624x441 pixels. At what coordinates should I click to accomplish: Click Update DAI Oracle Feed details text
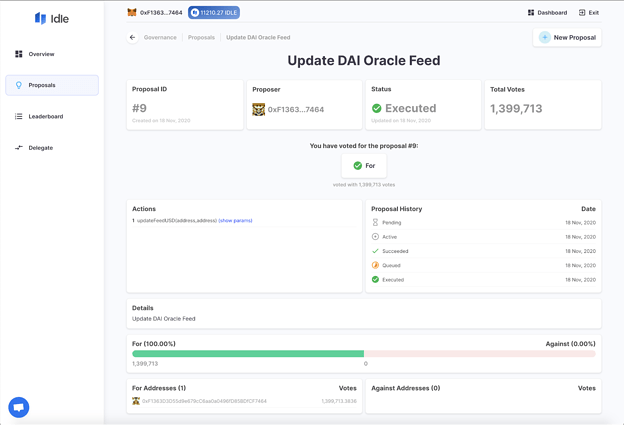[164, 319]
